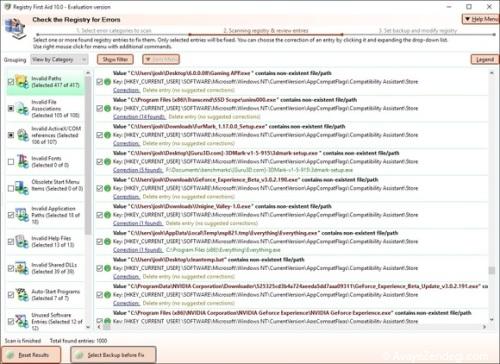This screenshot has width=500, height=364.
Task: Click the Invalid Shared DLLs icon
Action: (x=22, y=268)
